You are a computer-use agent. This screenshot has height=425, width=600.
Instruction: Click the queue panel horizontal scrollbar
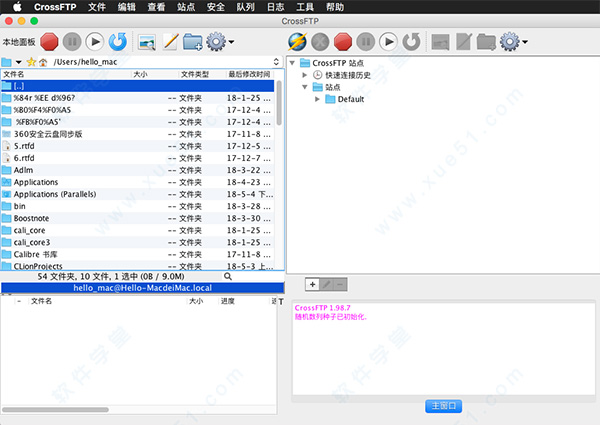55,410
